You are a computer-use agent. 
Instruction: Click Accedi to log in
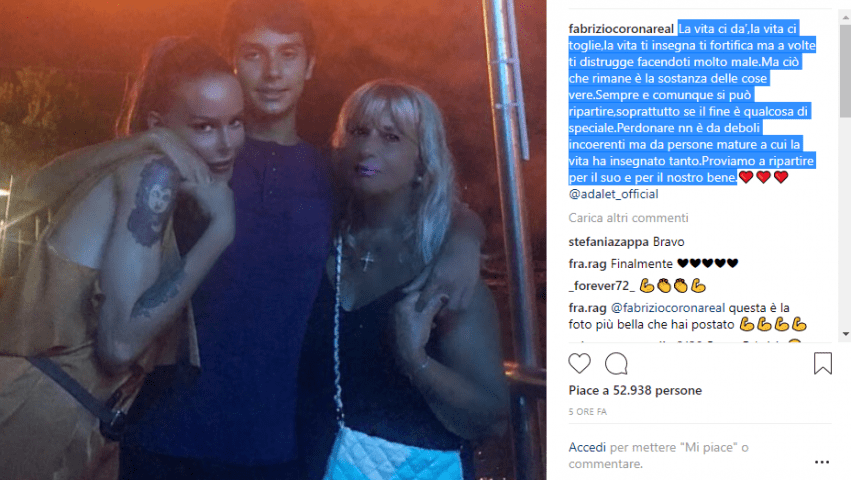coord(587,447)
